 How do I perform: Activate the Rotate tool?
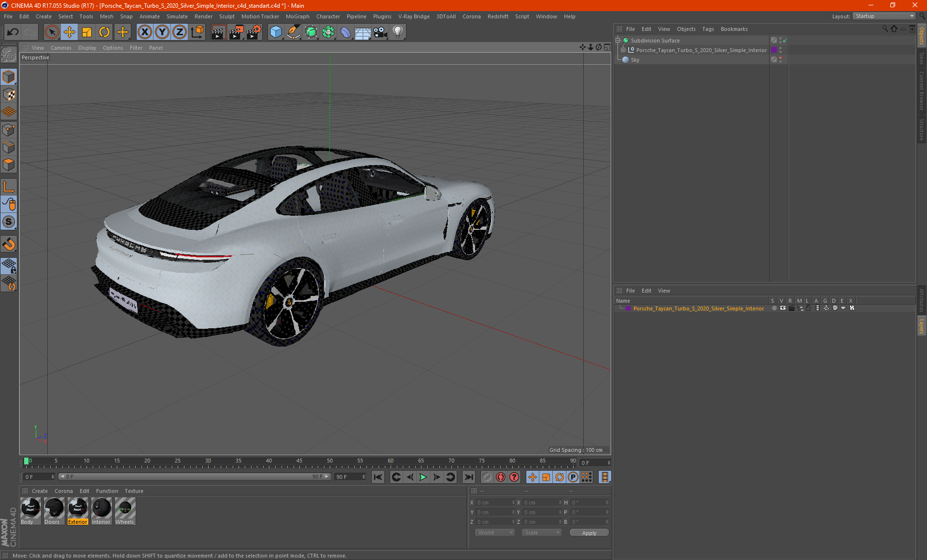point(104,32)
